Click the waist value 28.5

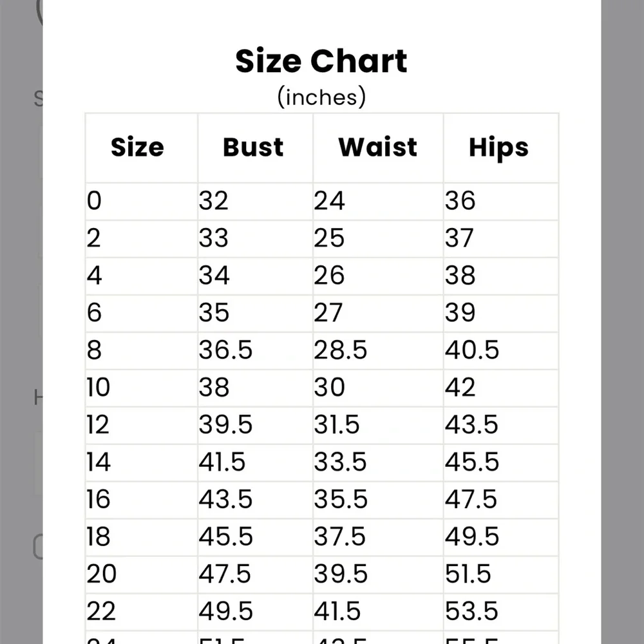pyautogui.click(x=340, y=350)
